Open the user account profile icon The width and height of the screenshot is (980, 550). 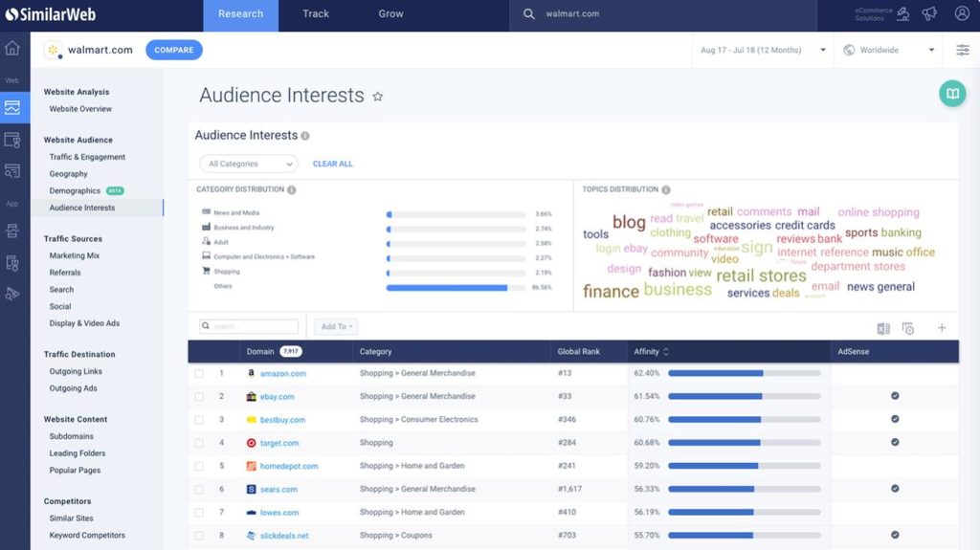click(x=962, y=13)
